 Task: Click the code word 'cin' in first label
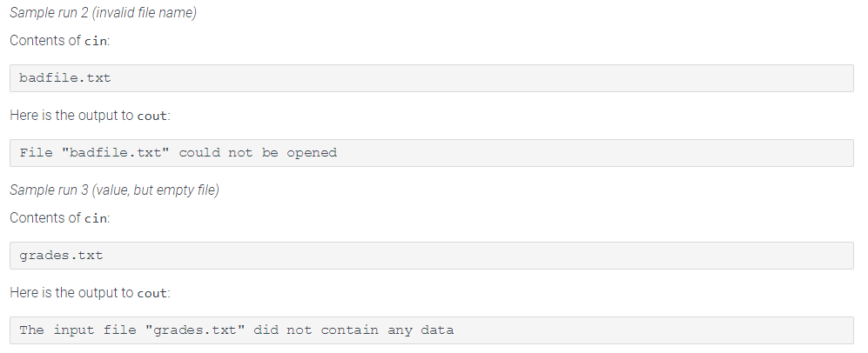click(x=96, y=42)
